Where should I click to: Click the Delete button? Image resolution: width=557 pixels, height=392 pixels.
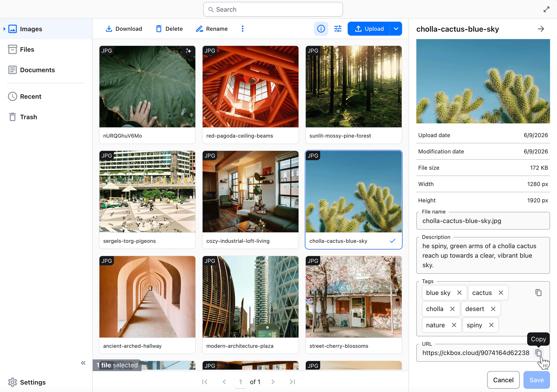(169, 29)
